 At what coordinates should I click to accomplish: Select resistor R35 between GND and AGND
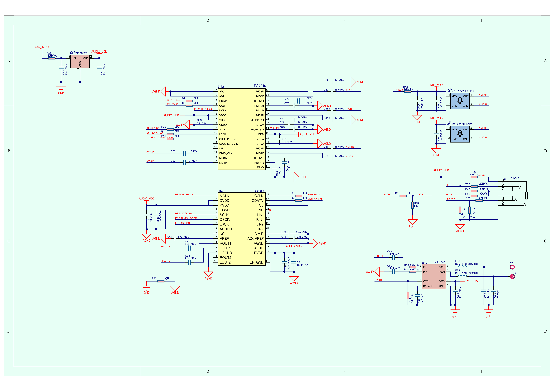(x=161, y=281)
